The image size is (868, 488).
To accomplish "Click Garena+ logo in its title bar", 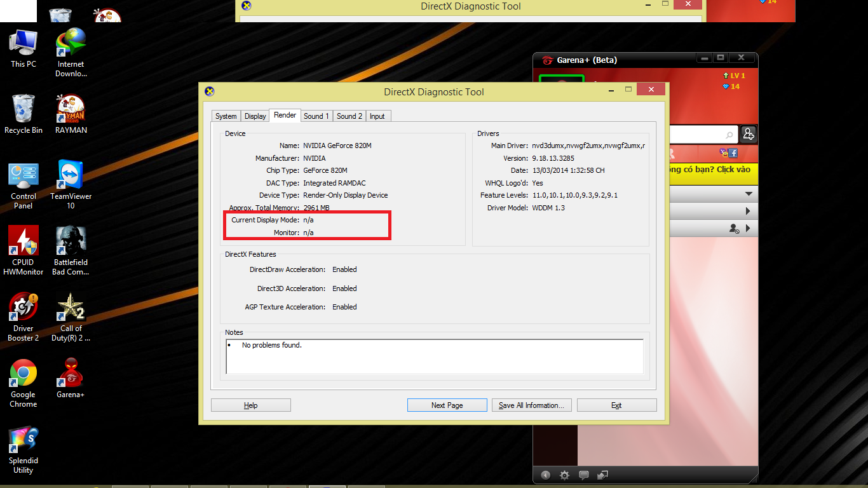I will [547, 60].
